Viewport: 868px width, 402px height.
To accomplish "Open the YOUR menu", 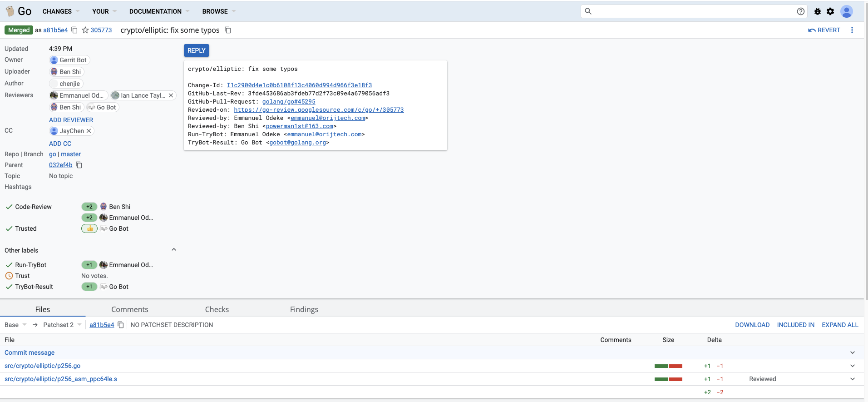I will click(104, 11).
